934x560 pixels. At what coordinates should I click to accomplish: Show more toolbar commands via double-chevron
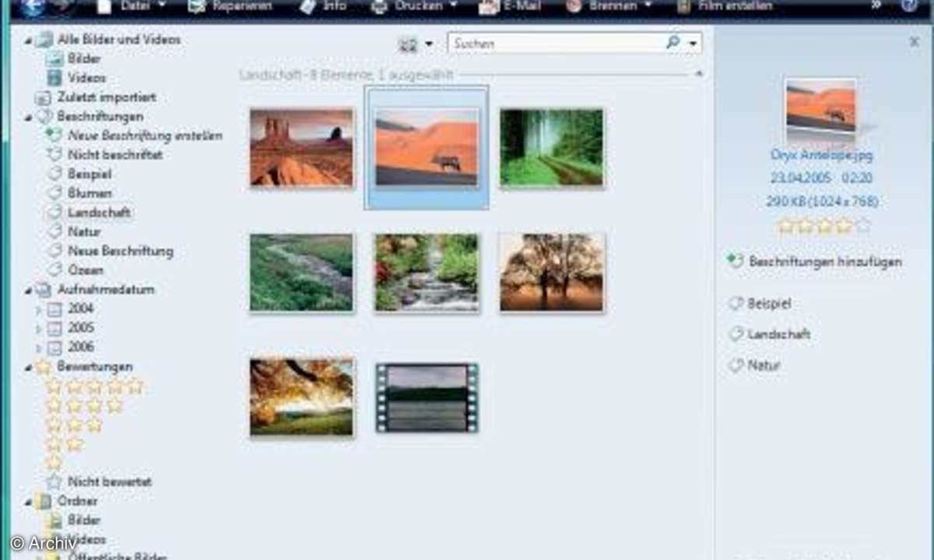click(876, 6)
